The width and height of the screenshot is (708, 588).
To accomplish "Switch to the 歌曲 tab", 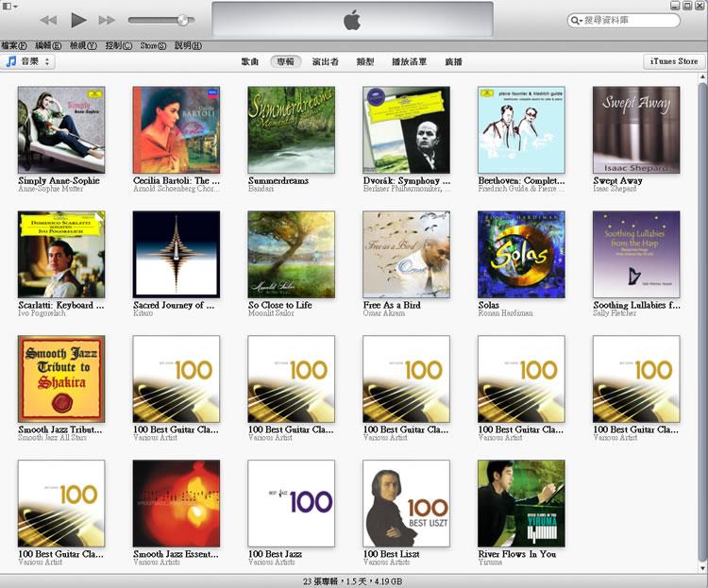I will [250, 62].
